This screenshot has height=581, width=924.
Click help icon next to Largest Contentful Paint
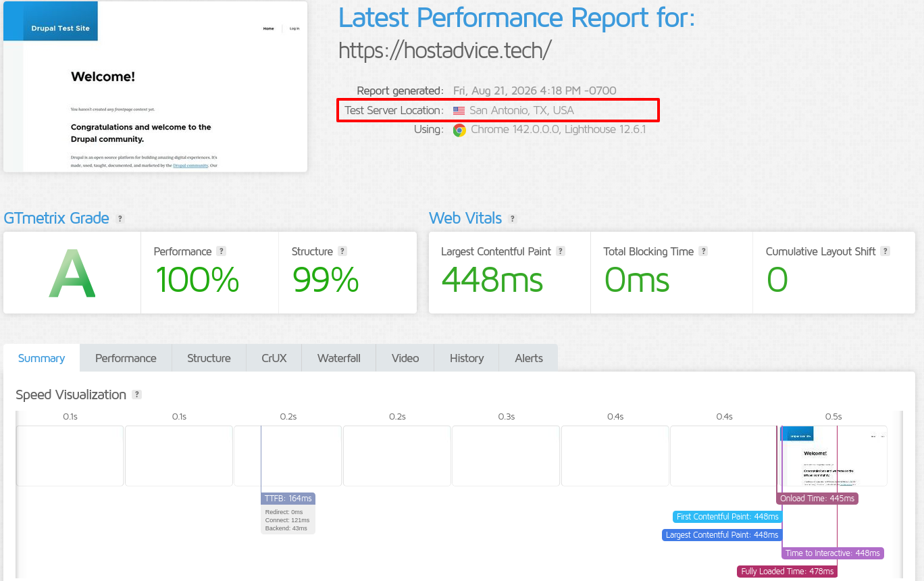click(560, 251)
